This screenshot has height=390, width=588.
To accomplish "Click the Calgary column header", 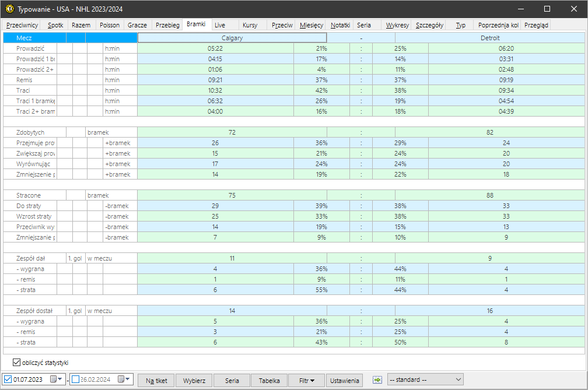I will point(232,38).
